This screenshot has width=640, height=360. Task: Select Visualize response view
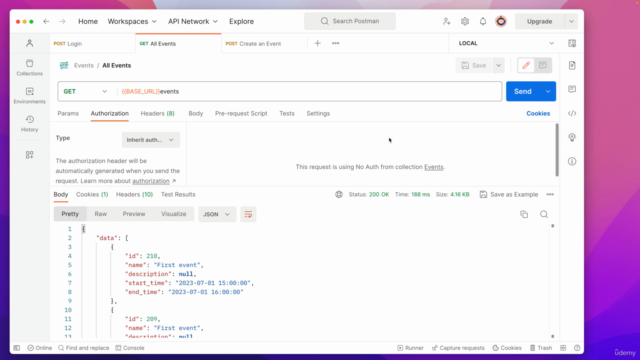(173, 214)
